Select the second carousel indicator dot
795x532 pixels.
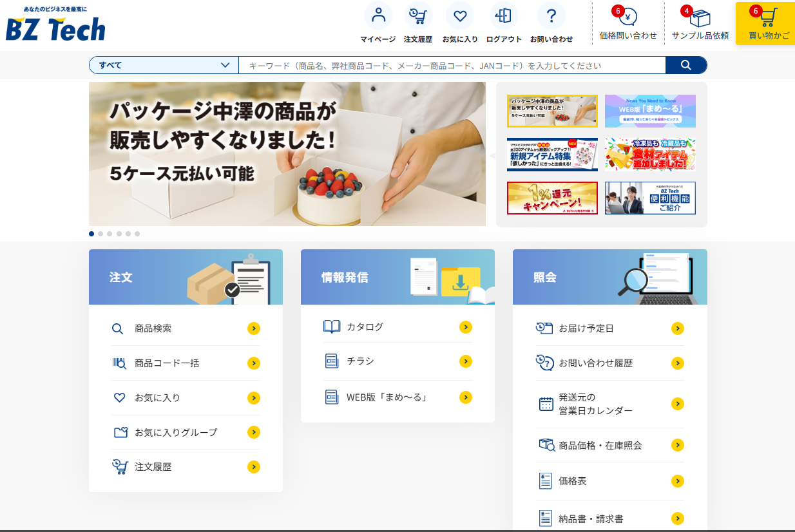101,234
